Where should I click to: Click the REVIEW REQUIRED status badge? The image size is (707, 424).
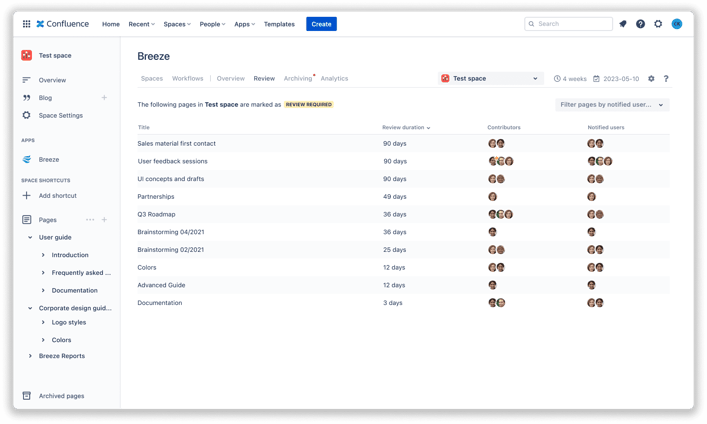(x=308, y=105)
